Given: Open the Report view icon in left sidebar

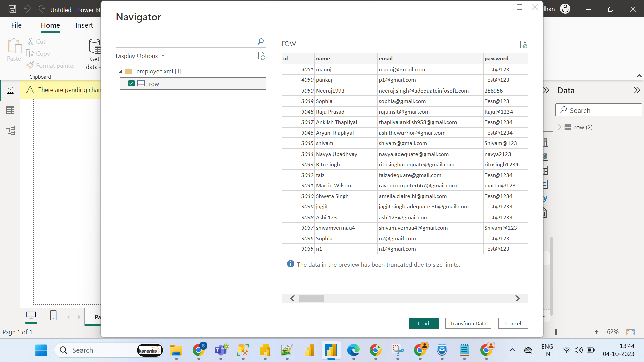Looking at the screenshot, I should (10, 90).
